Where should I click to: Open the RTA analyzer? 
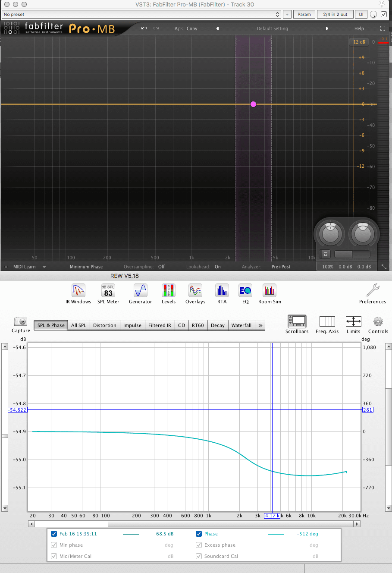pos(222,291)
